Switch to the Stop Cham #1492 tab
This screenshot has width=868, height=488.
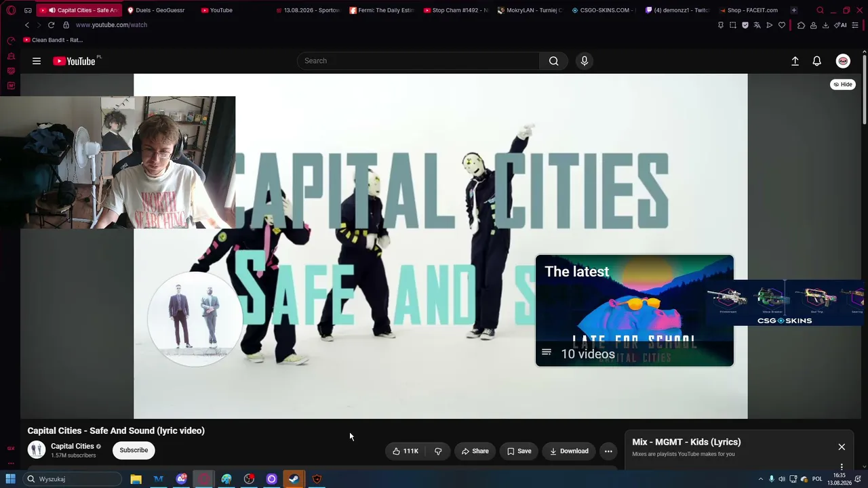tap(456, 10)
